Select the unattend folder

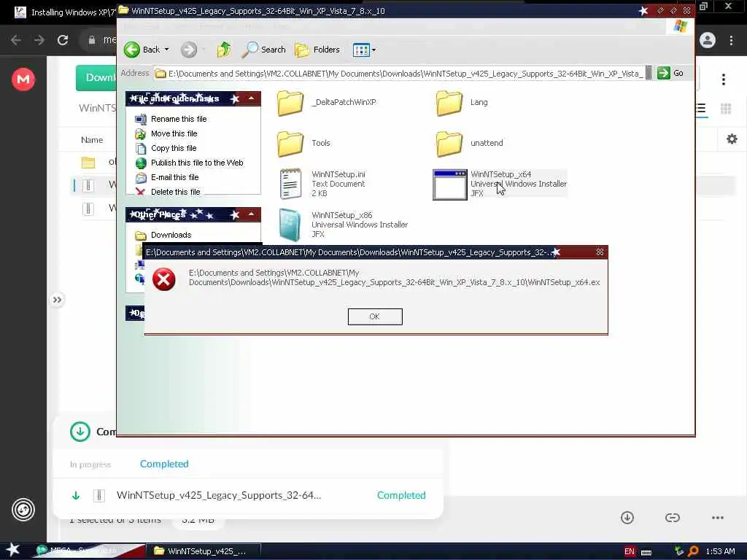(x=470, y=144)
